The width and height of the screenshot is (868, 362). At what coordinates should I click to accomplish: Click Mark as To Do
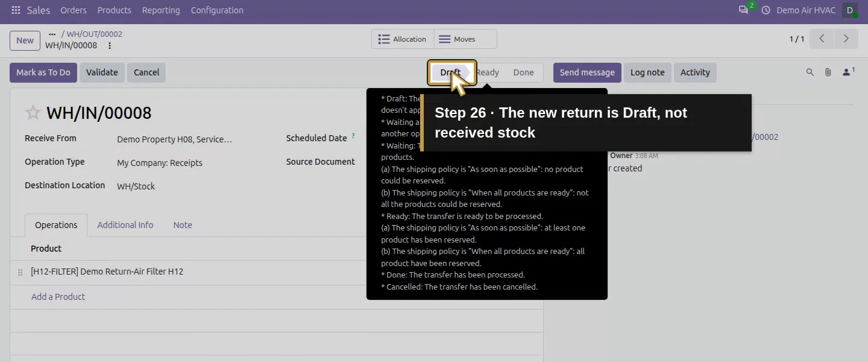43,72
